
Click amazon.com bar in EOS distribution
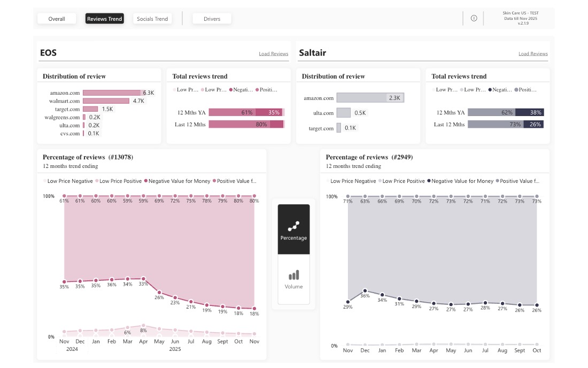[x=111, y=93]
